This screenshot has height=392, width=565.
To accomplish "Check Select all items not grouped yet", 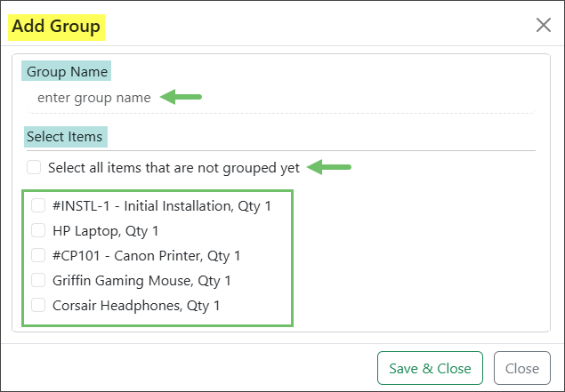I will (x=34, y=167).
